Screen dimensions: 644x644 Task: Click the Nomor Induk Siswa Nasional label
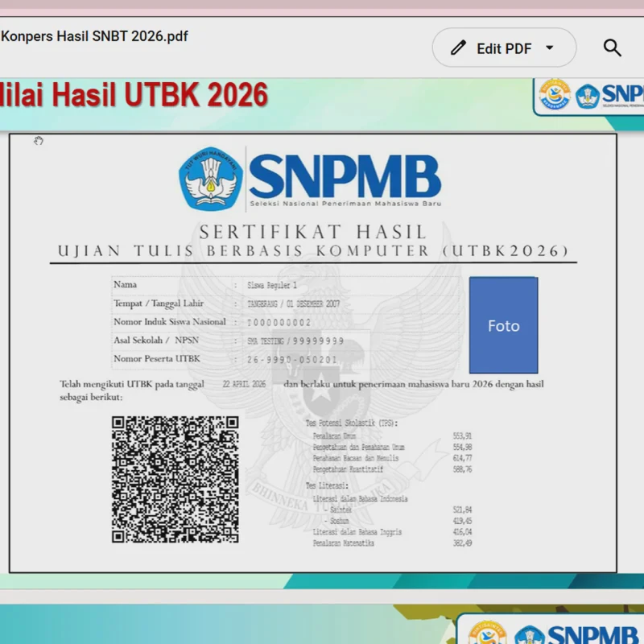tap(170, 321)
